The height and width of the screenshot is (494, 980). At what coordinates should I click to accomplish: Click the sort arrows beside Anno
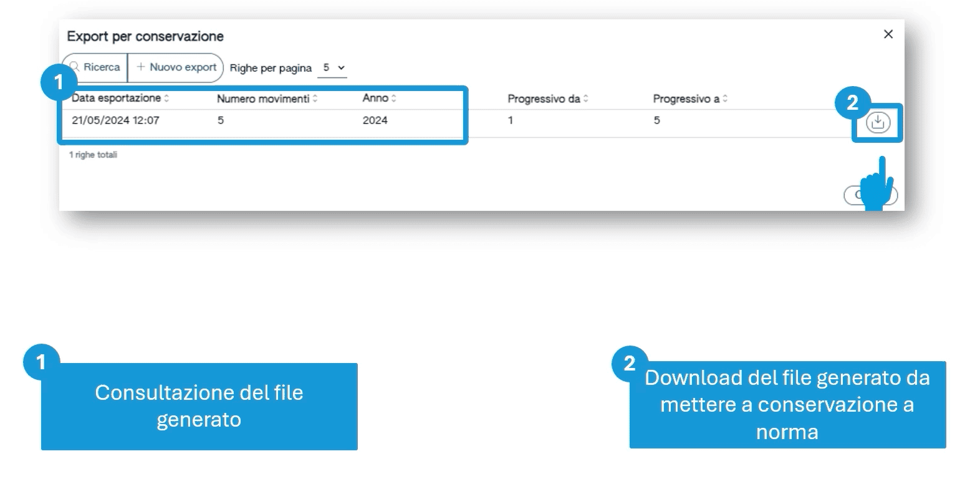[393, 99]
